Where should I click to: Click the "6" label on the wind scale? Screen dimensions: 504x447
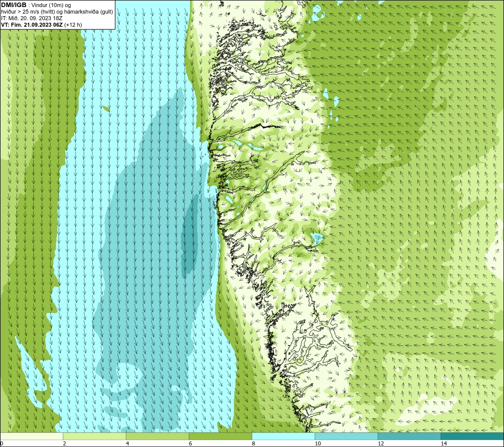(191, 444)
